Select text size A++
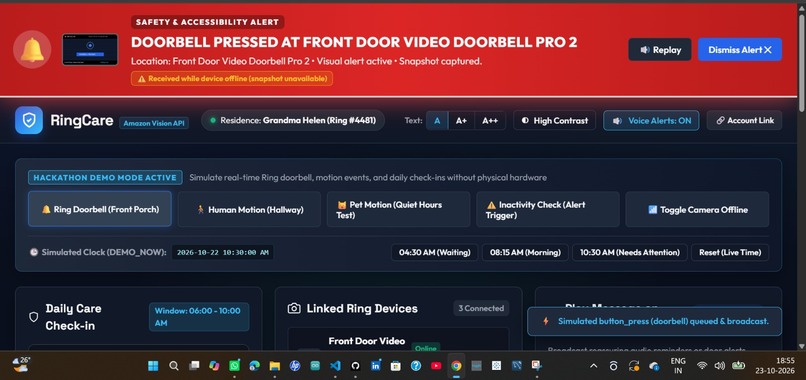Viewport: 806px width, 380px height. pos(489,120)
